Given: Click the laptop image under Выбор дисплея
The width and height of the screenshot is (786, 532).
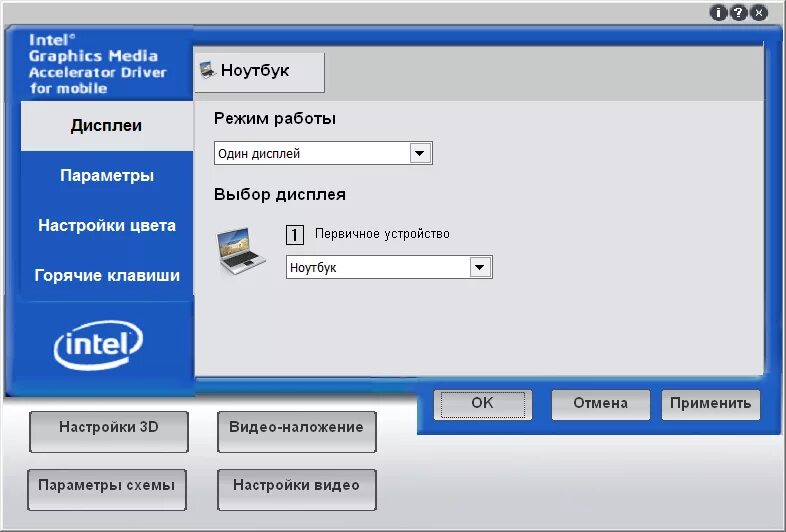Looking at the screenshot, I should pyautogui.click(x=241, y=251).
